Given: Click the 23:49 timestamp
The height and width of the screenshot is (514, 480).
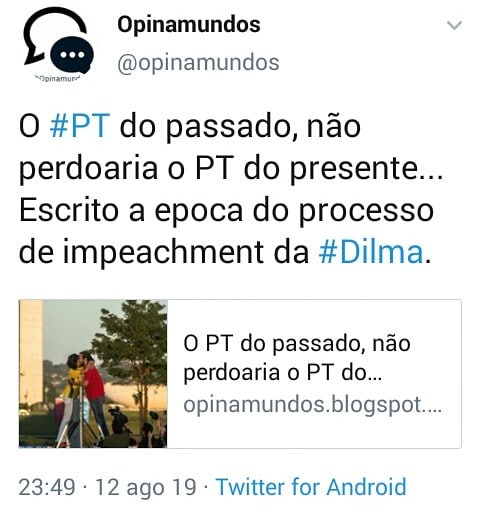Looking at the screenshot, I should point(47,487).
